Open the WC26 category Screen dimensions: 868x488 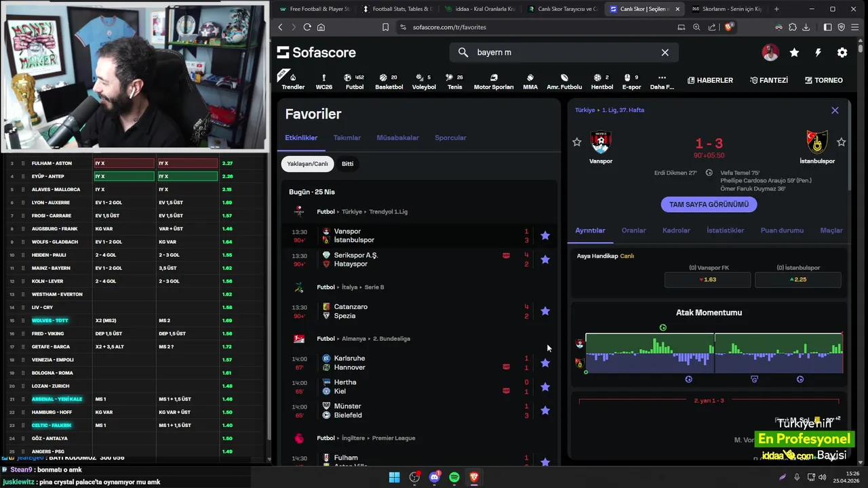pyautogui.click(x=324, y=81)
